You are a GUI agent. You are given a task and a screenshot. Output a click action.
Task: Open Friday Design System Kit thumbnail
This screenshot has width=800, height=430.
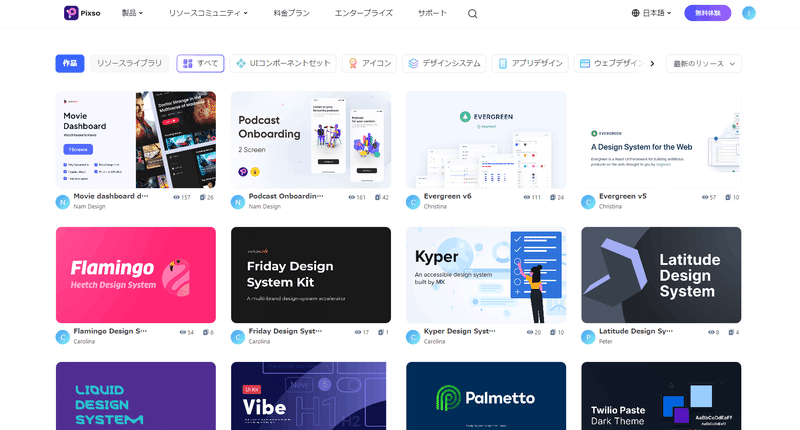(311, 275)
